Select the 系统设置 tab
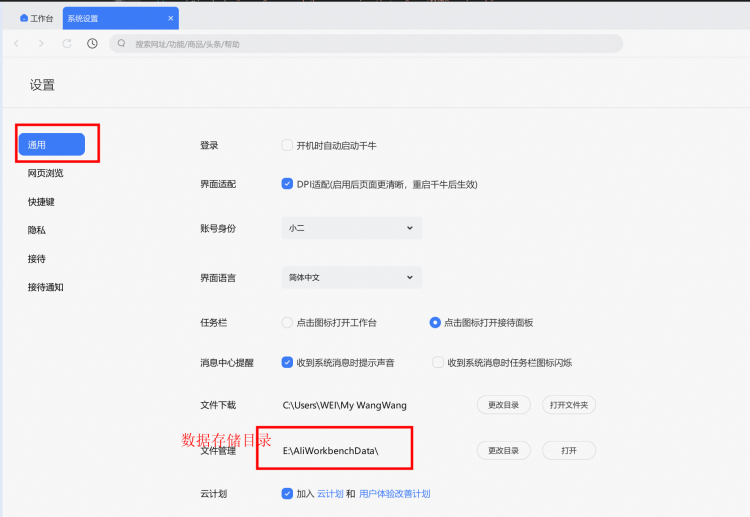750x517 pixels. 121,18
